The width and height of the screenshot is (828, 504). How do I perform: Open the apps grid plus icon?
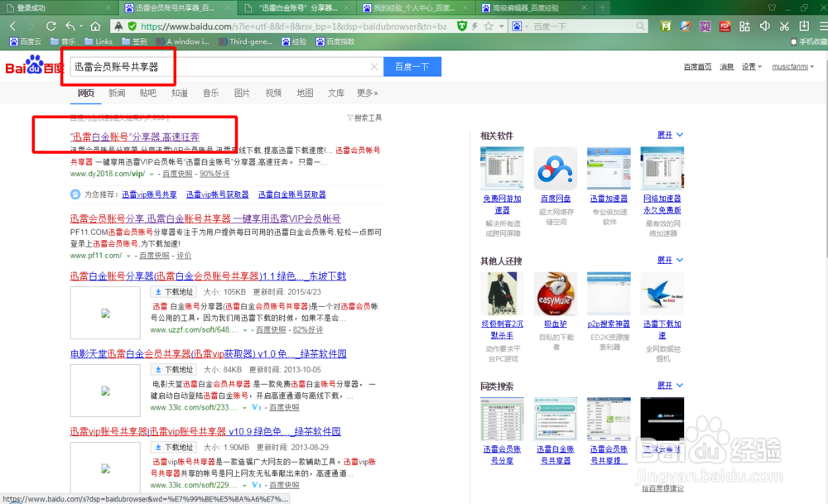pyautogui.click(x=744, y=26)
